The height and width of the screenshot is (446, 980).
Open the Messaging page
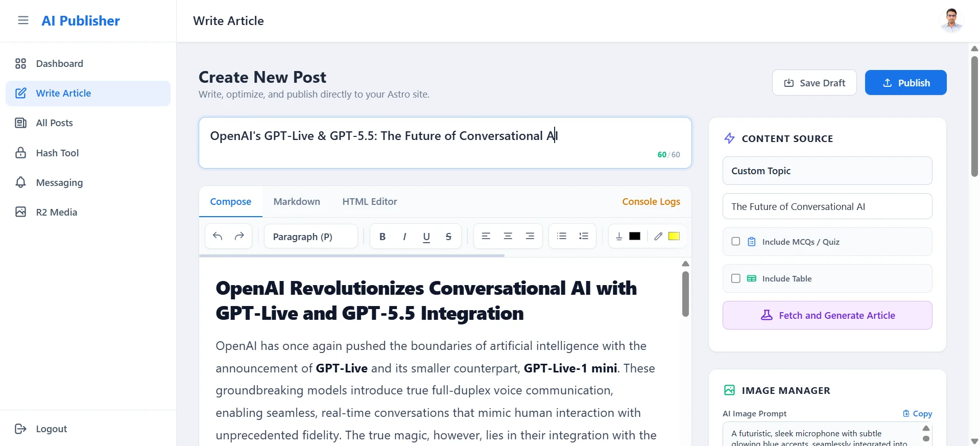88,182
